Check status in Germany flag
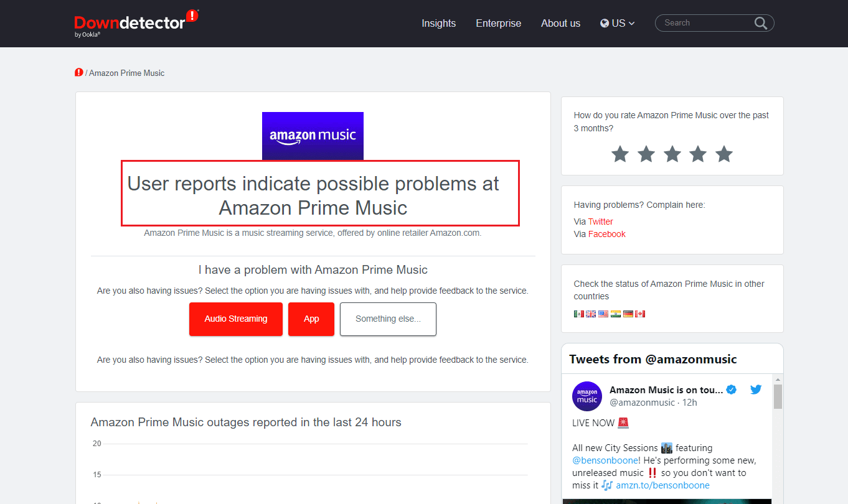This screenshot has height=504, width=848. point(628,314)
